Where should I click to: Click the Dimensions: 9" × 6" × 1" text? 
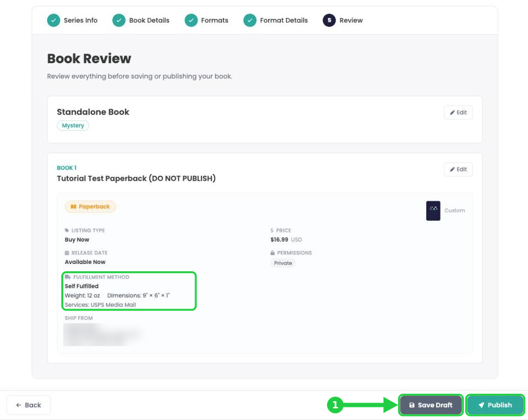tap(138, 296)
